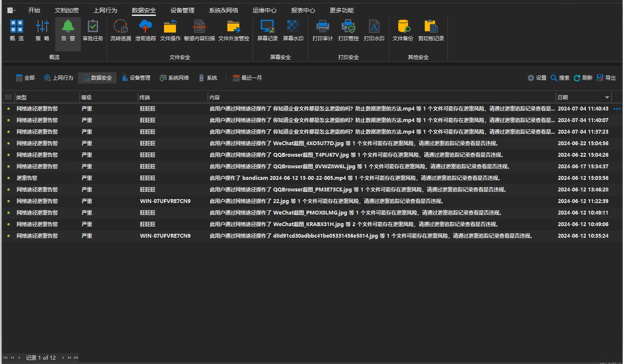Open the application menu icon
This screenshot has height=364, width=623.
[11, 10]
